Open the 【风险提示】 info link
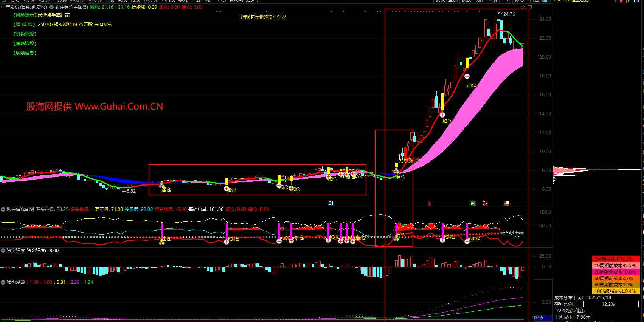Image resolution: width=644 pixels, height=322 pixels. click(x=25, y=15)
